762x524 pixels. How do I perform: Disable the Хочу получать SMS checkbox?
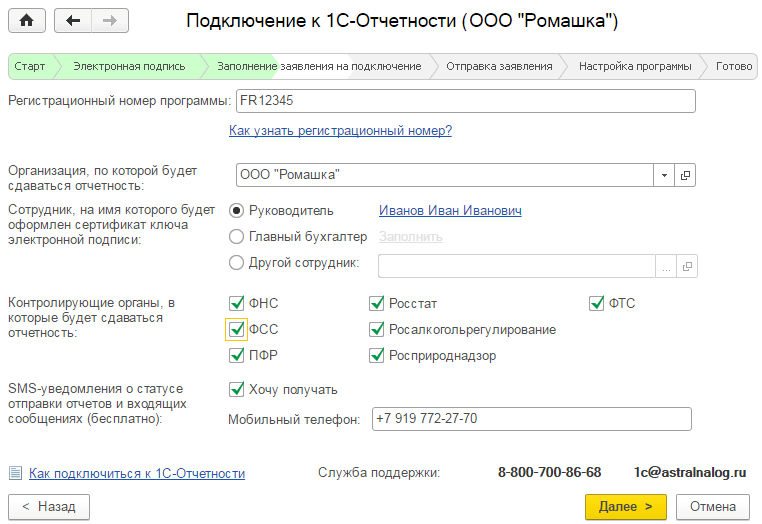(237, 390)
